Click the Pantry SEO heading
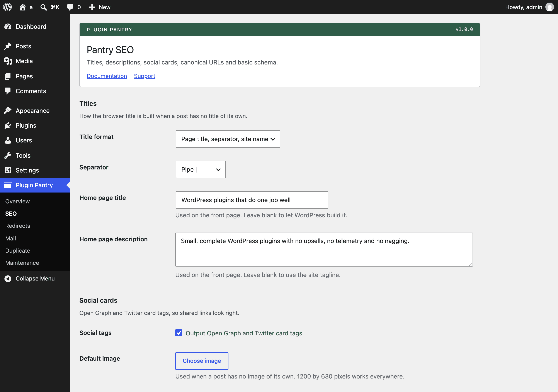 (110, 50)
